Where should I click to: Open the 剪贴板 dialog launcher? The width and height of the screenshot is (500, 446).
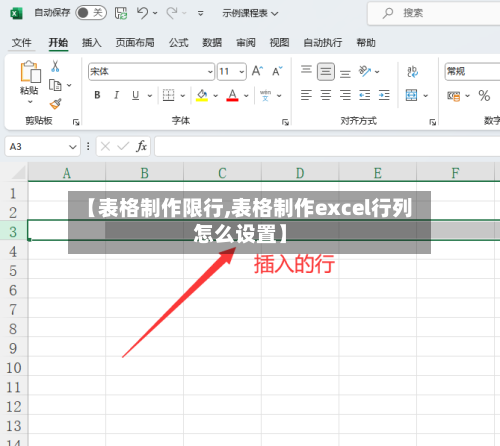tap(76, 122)
